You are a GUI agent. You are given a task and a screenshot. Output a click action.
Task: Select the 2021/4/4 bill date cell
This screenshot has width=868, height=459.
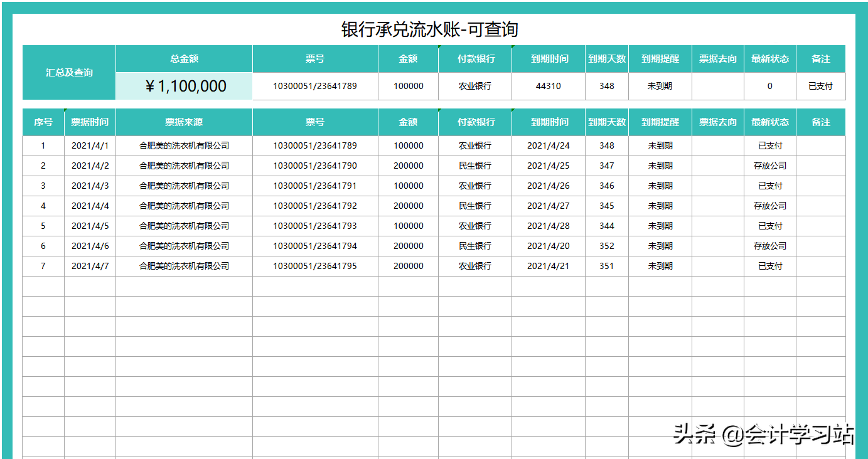[90, 206]
